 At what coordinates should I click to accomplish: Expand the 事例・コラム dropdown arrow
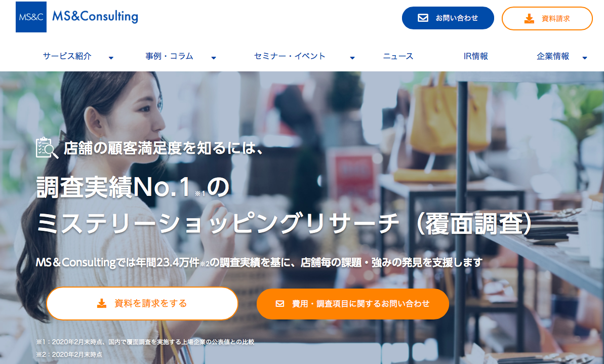(214, 58)
